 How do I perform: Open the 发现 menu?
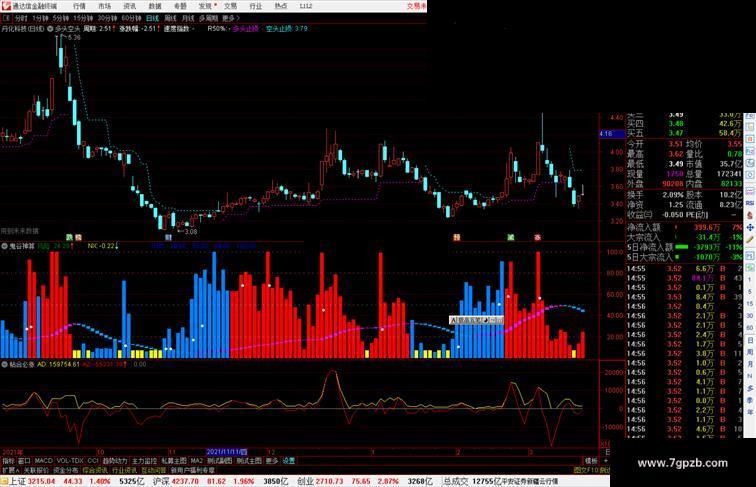pos(205,6)
